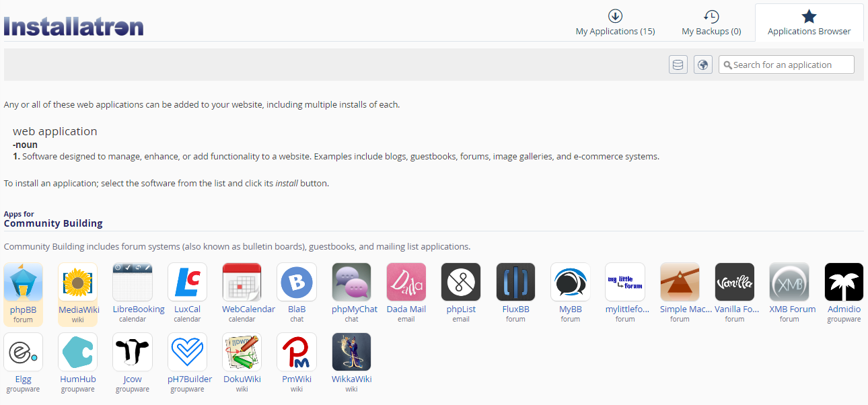Open the phpBB forum app icon
This screenshot has width=868, height=405.
point(23,282)
